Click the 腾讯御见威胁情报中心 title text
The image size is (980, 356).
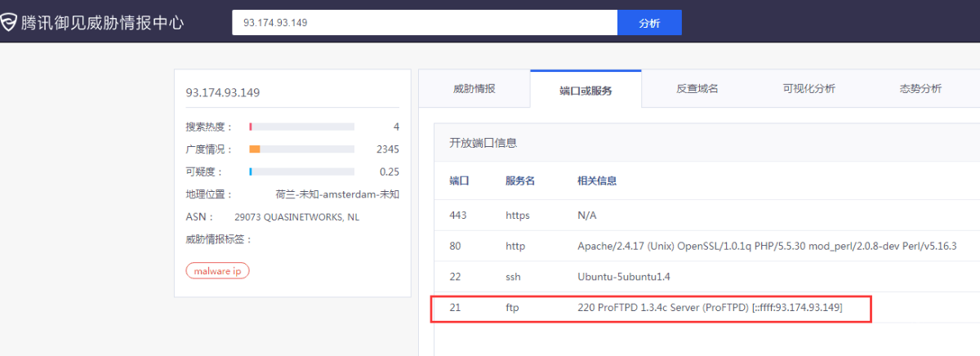(x=104, y=23)
